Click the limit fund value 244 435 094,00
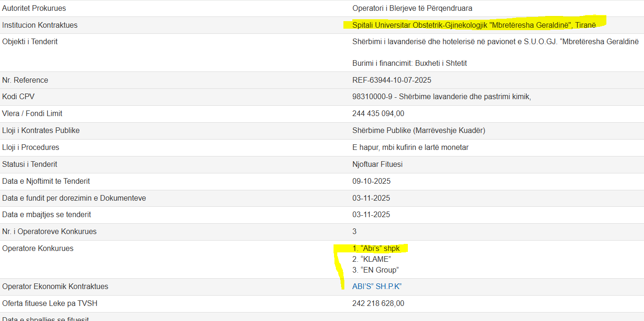 point(378,114)
